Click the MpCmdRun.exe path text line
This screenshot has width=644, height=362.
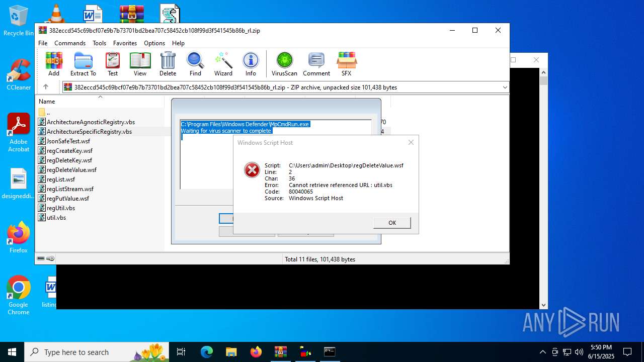click(245, 124)
